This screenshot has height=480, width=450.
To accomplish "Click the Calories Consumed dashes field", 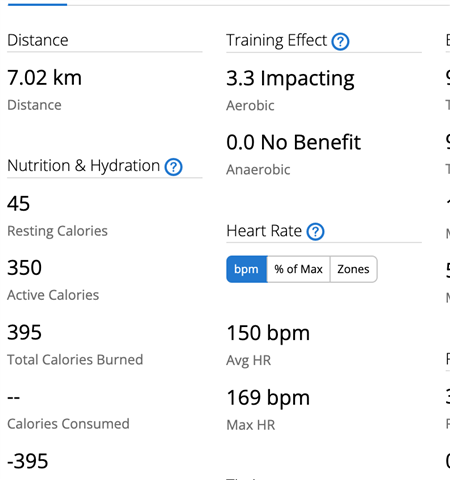I will (x=14, y=397).
